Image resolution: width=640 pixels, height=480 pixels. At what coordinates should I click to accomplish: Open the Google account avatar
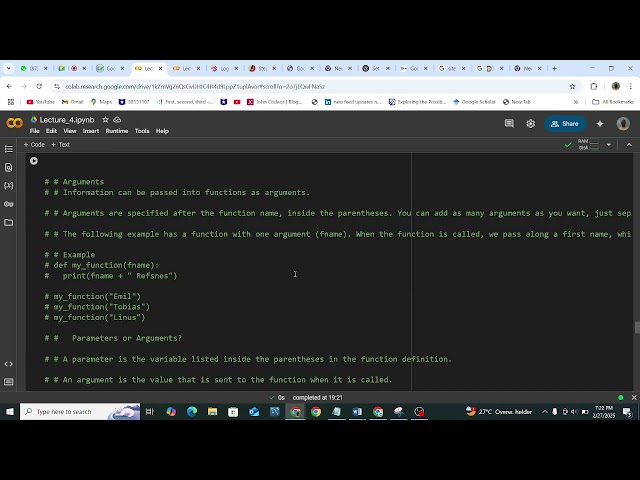[x=623, y=124]
